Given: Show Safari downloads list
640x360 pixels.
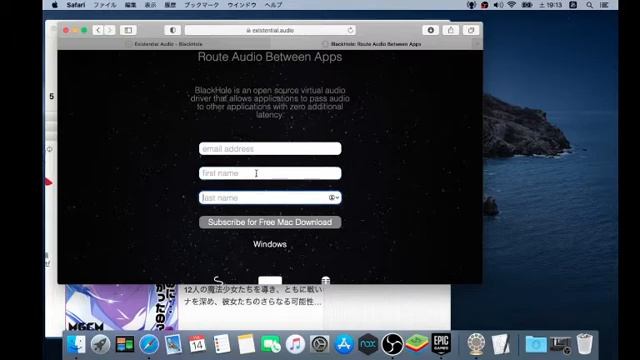Looking at the screenshot, I should [431, 30].
